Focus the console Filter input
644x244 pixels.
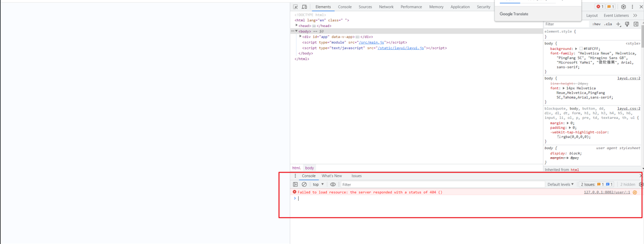tap(443, 185)
